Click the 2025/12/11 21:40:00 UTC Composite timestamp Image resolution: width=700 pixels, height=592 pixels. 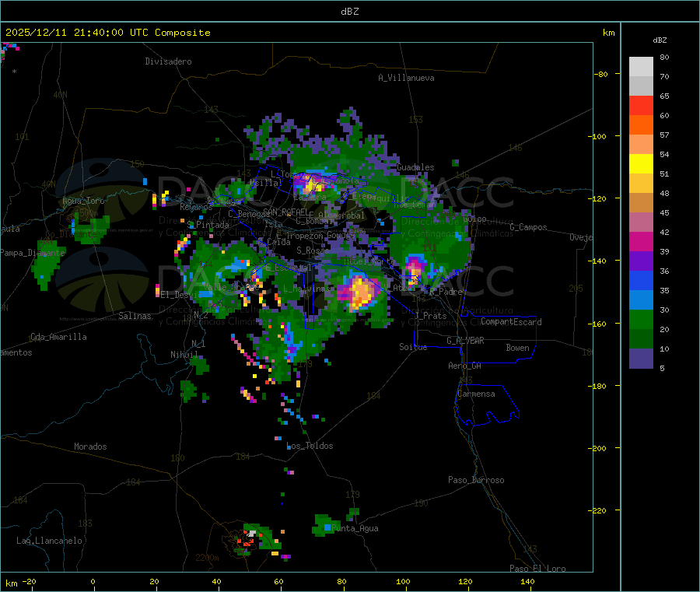coord(107,33)
